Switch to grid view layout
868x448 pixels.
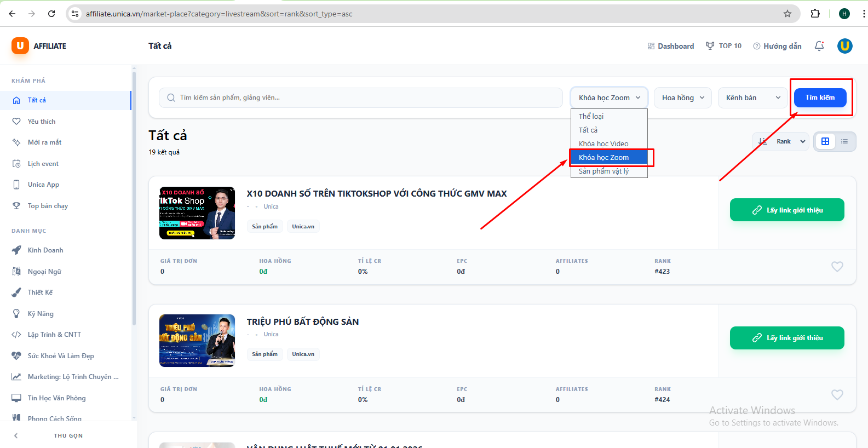[x=825, y=141]
